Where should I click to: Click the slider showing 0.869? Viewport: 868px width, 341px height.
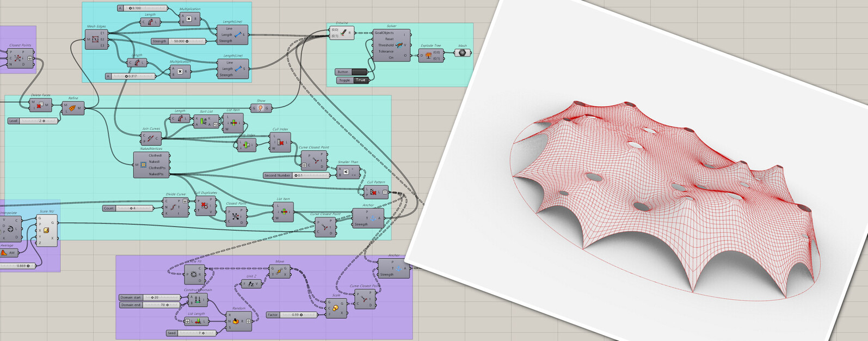(17, 266)
